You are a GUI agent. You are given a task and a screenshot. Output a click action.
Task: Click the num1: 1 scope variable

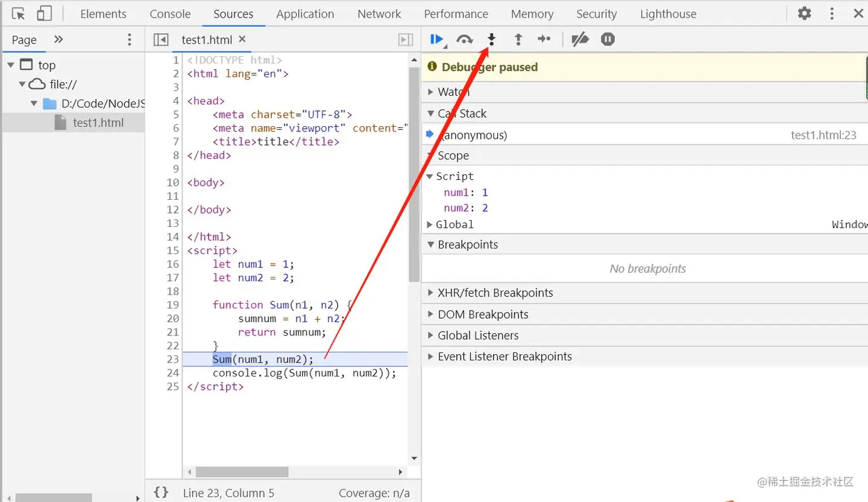[466, 192]
